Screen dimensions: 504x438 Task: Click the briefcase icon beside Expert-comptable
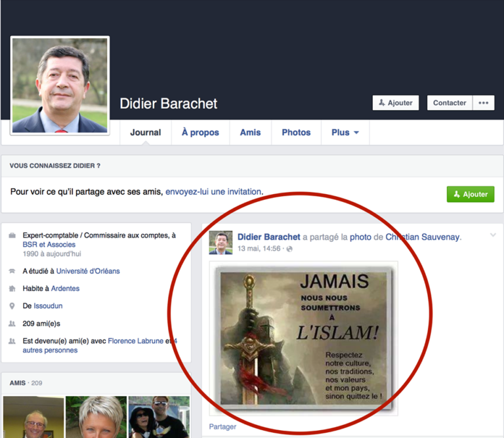pos(12,235)
